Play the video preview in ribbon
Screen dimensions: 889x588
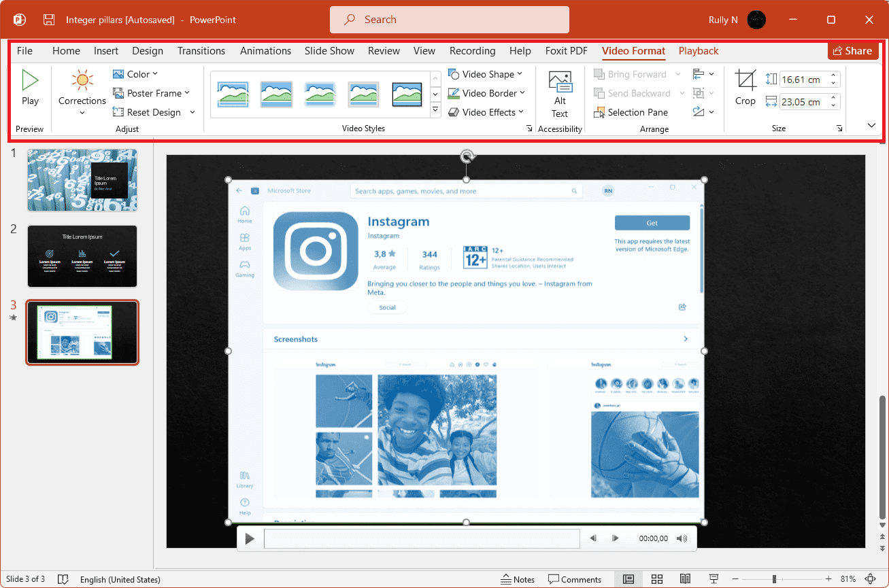[30, 88]
